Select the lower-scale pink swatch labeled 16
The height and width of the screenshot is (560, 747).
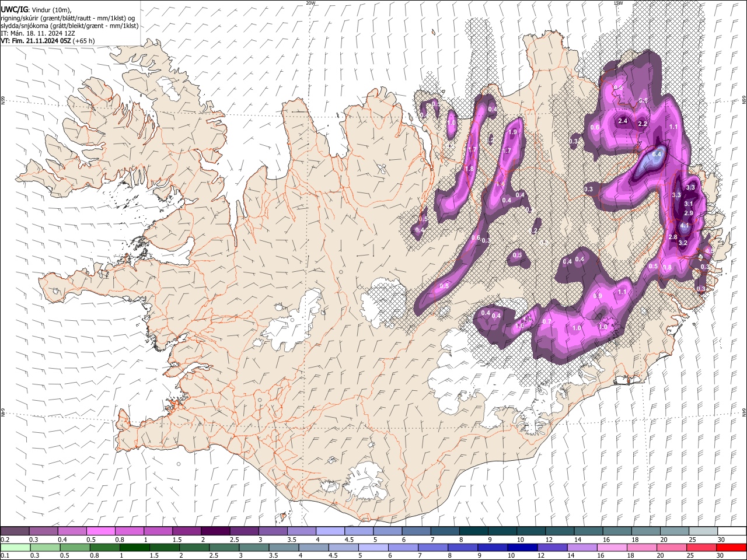[x=611, y=547]
